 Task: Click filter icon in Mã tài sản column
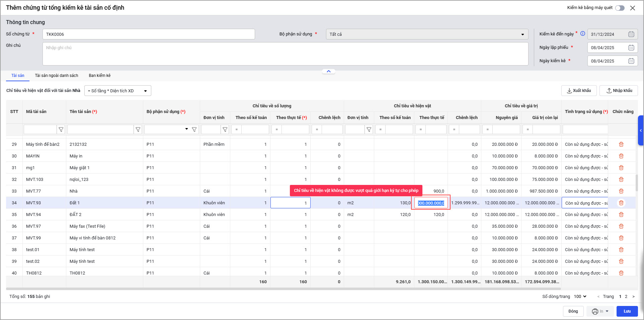[x=61, y=129]
